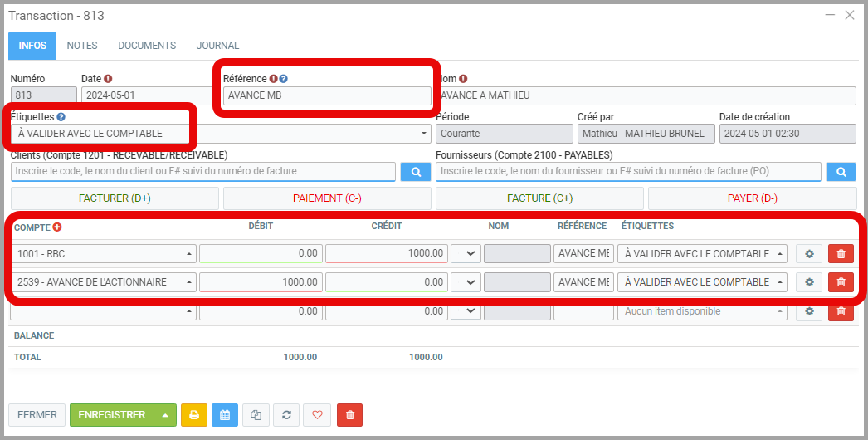Image resolution: width=868 pixels, height=440 pixels.
Task: Click the yellow print icon button
Action: click(193, 415)
